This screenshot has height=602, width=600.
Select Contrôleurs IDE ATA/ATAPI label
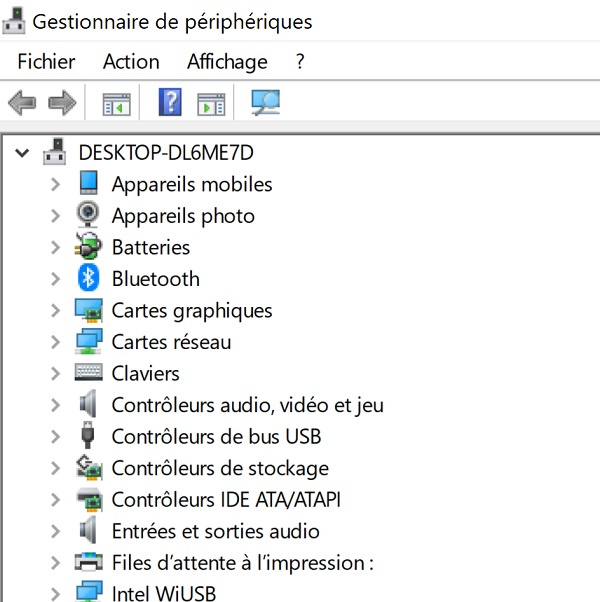[226, 500]
